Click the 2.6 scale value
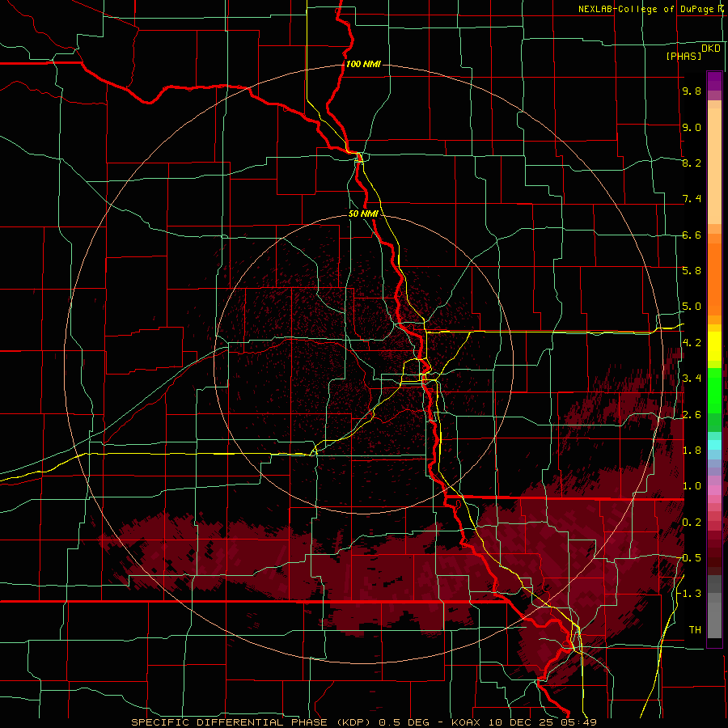The width and height of the screenshot is (728, 728). pos(692,415)
